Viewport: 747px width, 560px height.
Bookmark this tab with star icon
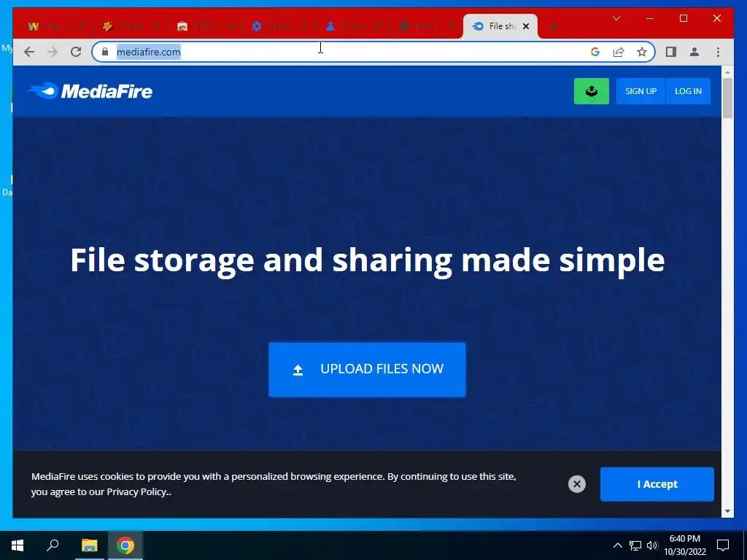click(642, 52)
